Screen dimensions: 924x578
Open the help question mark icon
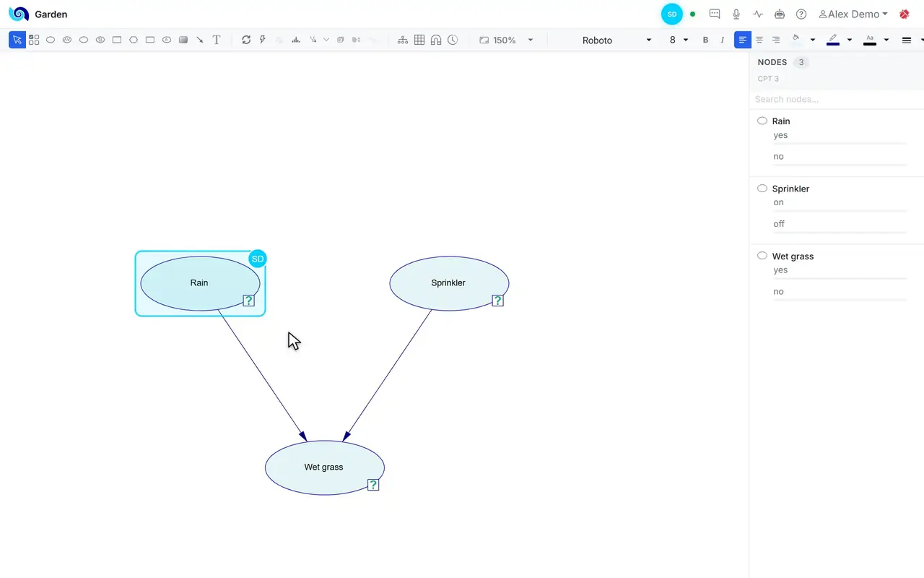801,14
